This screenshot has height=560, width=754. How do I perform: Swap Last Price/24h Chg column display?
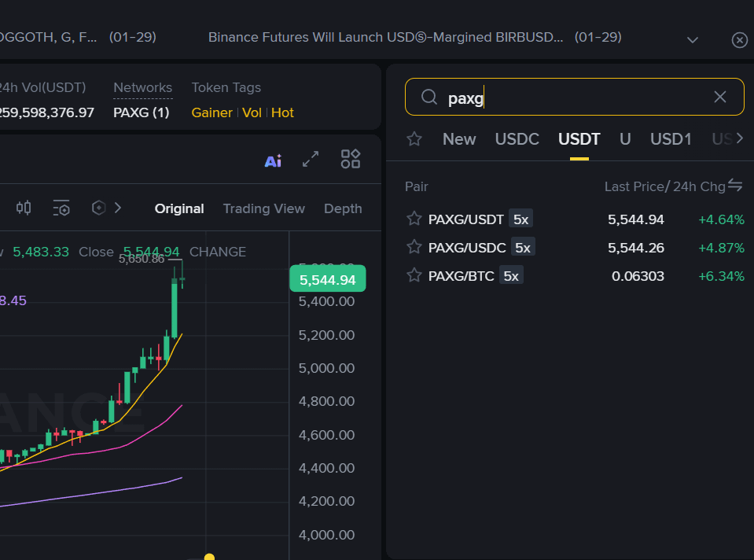point(735,185)
